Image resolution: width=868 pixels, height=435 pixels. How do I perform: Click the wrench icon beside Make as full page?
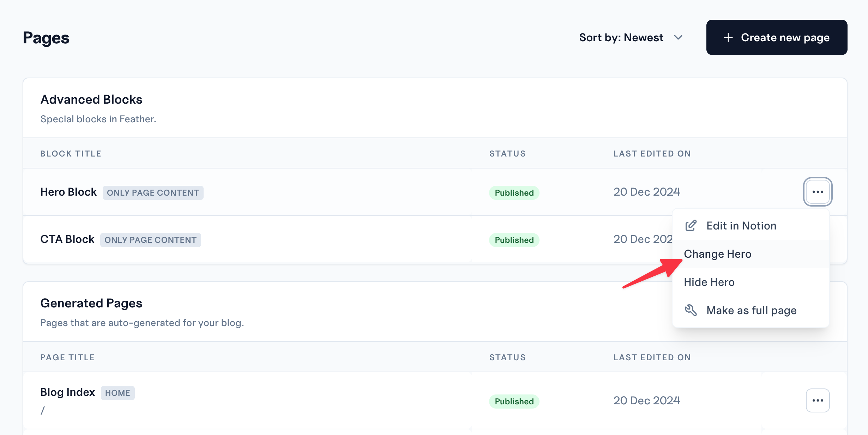point(691,310)
